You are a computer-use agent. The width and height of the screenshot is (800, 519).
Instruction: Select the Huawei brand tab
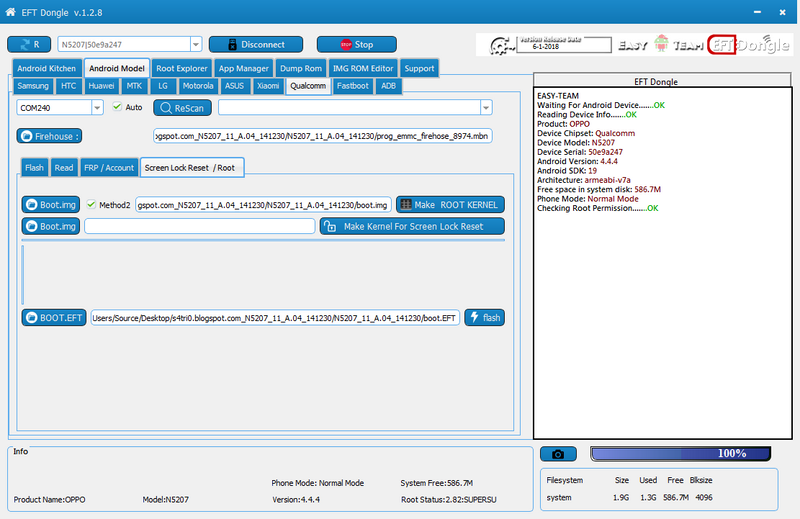[x=101, y=86]
